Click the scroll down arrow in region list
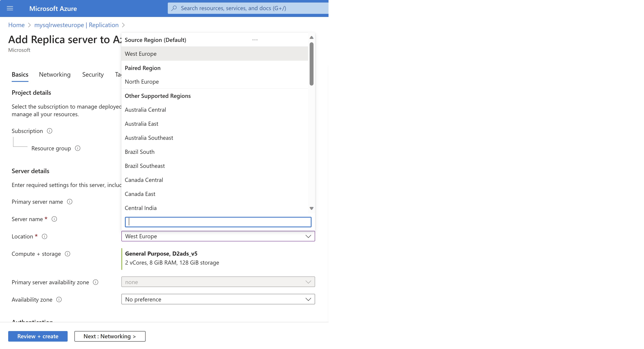 click(x=312, y=208)
